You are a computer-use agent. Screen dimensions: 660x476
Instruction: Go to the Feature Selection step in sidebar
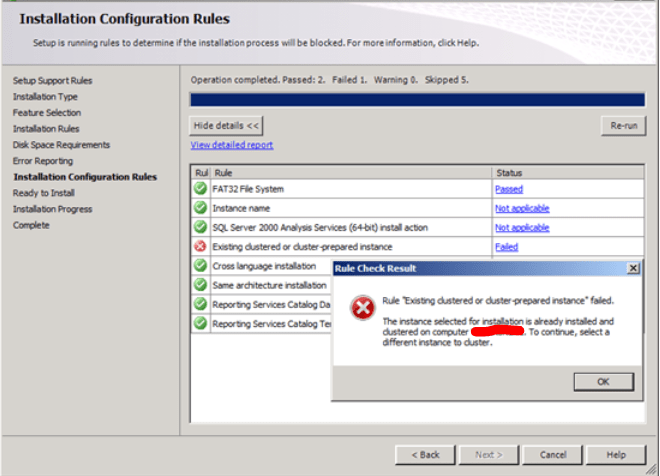pyautogui.click(x=47, y=112)
